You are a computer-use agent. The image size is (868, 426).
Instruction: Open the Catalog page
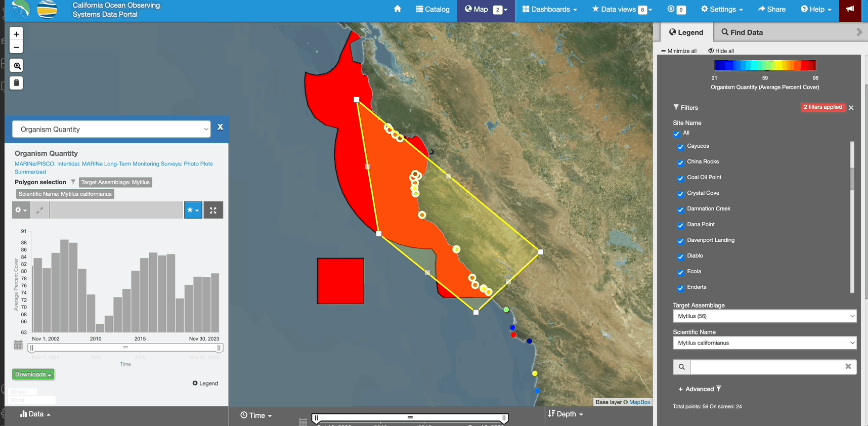(x=432, y=9)
